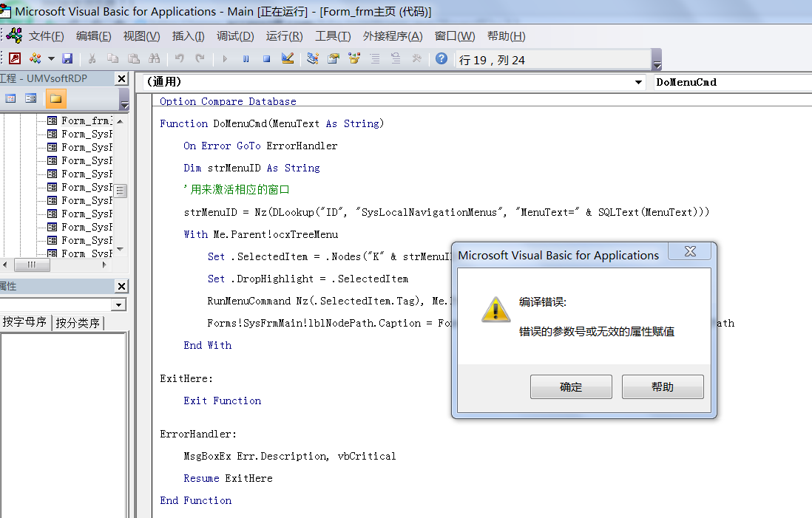Open the Project Explorer toolbar icon

coord(312,58)
